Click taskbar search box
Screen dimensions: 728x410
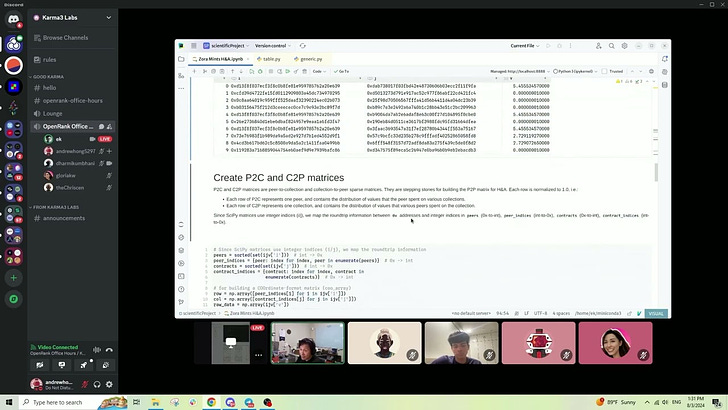click(x=73, y=402)
